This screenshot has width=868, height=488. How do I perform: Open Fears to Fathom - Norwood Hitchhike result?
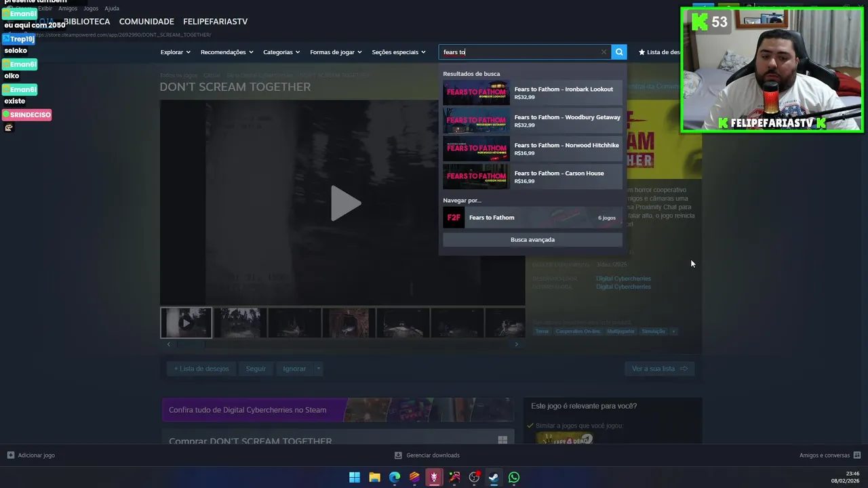(x=532, y=149)
